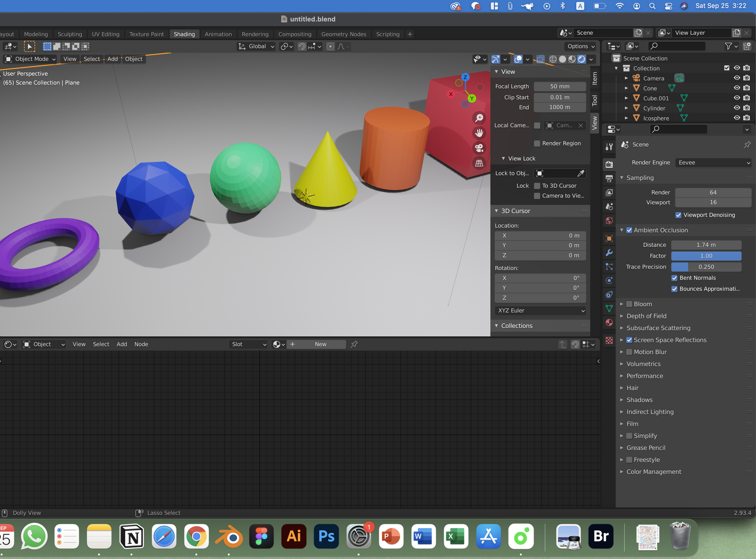Switch viewport to solid shading
Viewport: 756px width, 559px height.
click(x=562, y=59)
